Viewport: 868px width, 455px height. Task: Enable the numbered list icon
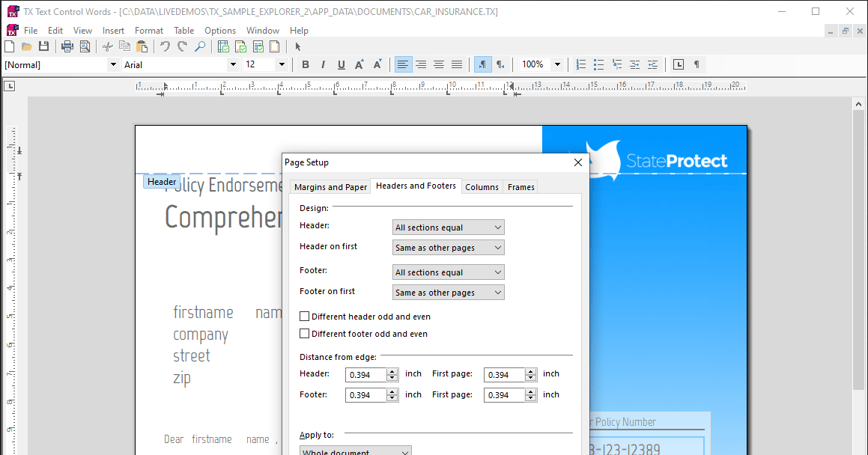click(580, 64)
